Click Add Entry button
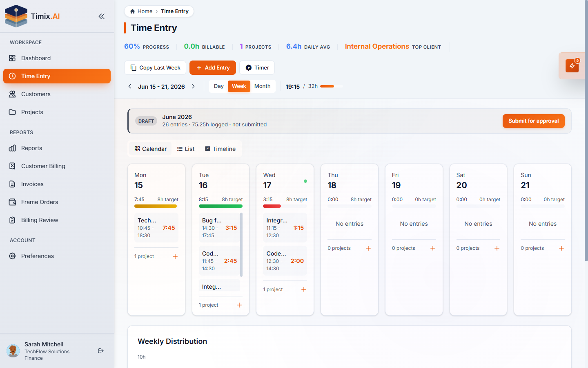The image size is (588, 368). click(x=213, y=68)
